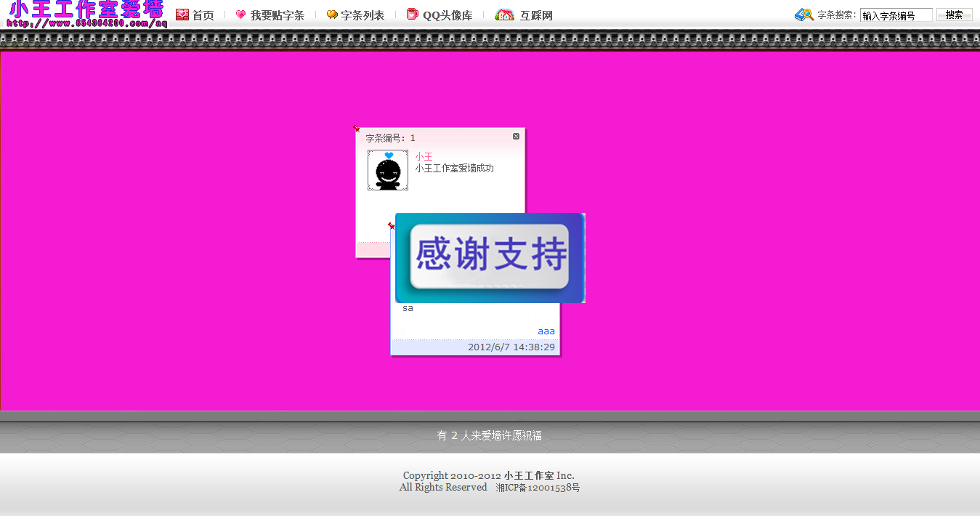Image resolution: width=980 pixels, height=516 pixels.
Task: Click the signature aaa on the blue note
Action: tap(546, 331)
